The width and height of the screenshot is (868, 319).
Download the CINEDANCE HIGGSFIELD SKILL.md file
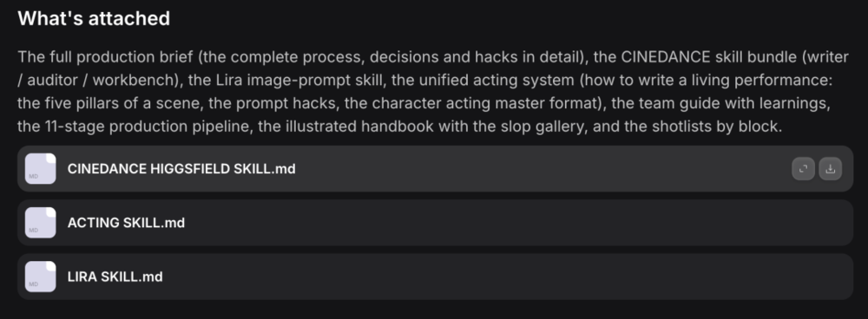tap(831, 169)
